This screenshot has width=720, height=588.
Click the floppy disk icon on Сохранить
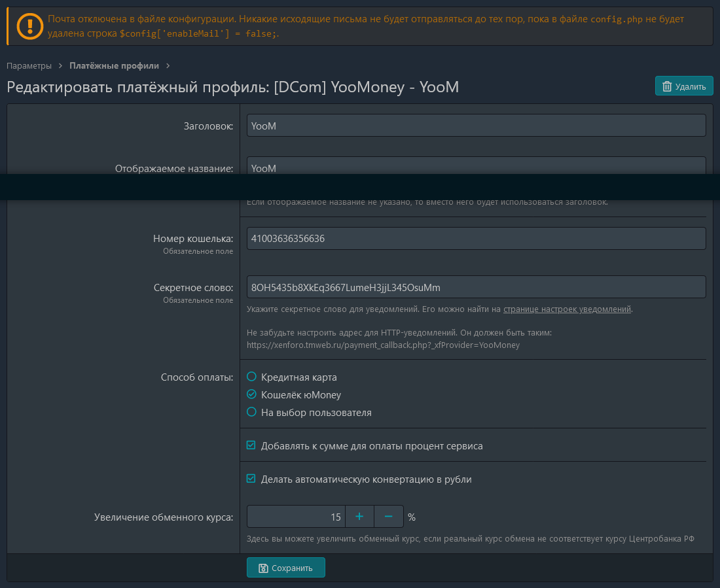click(x=263, y=568)
